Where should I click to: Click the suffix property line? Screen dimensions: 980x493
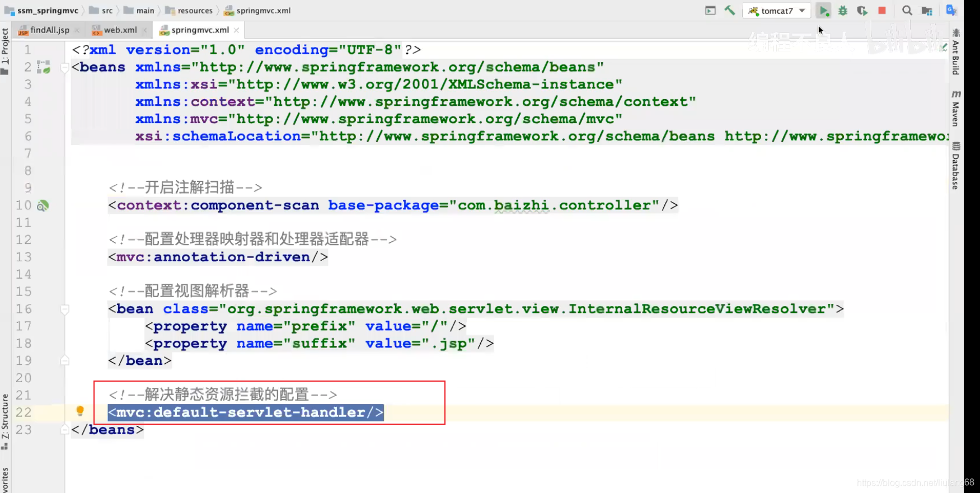pos(320,344)
